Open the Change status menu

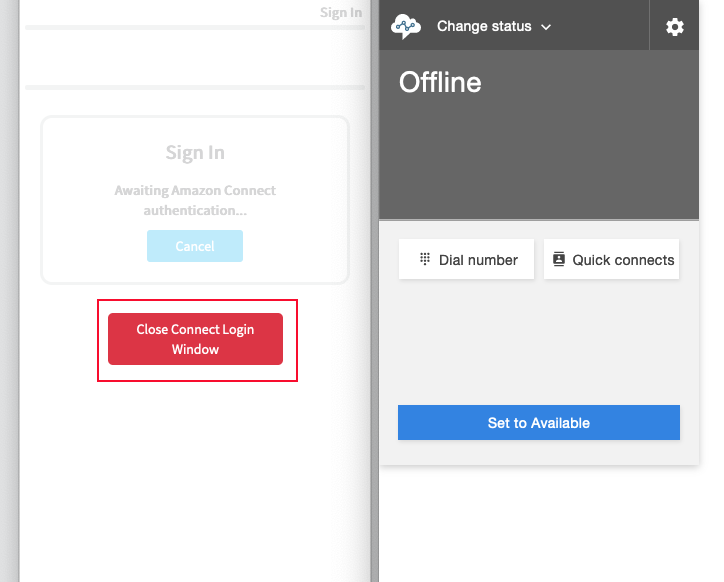[x=494, y=26]
